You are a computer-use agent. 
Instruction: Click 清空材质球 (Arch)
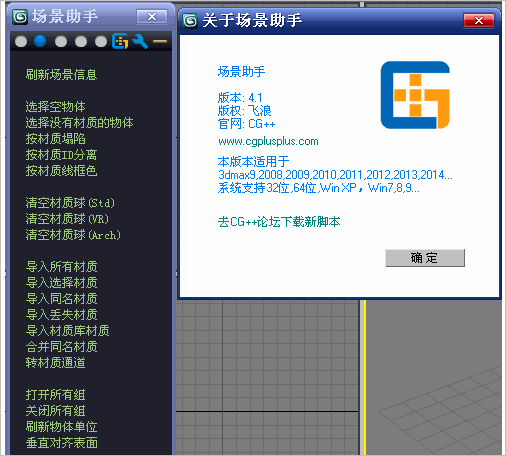coord(73,235)
